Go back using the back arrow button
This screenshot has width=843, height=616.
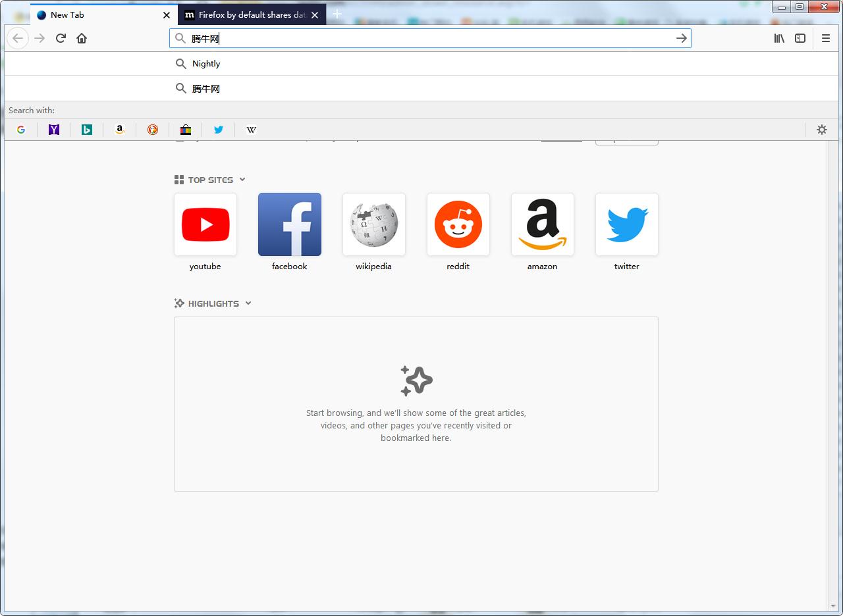[18, 38]
